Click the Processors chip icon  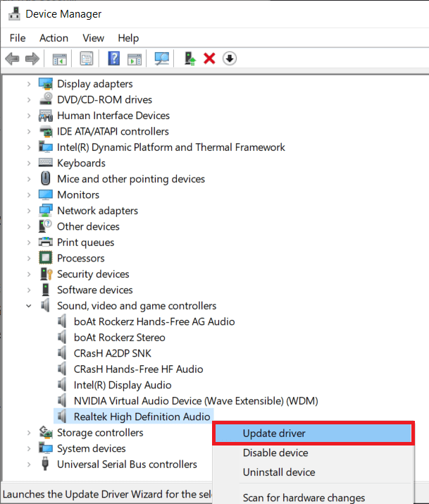pos(46,258)
